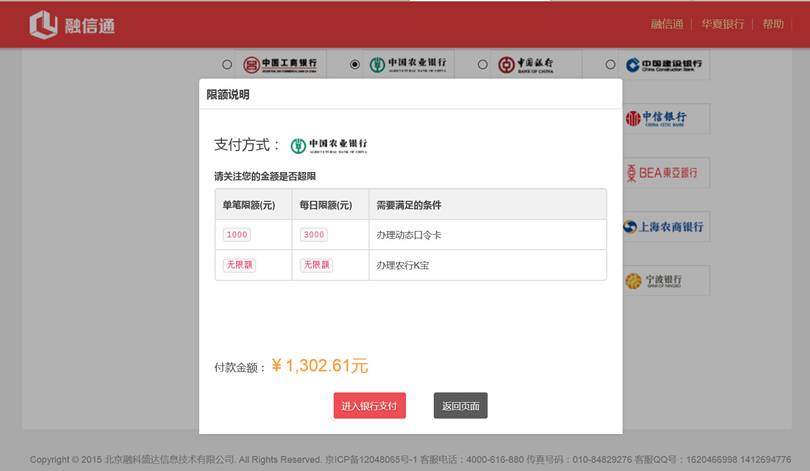
Task: Click the 付款金额 label
Action: pyautogui.click(x=240, y=367)
